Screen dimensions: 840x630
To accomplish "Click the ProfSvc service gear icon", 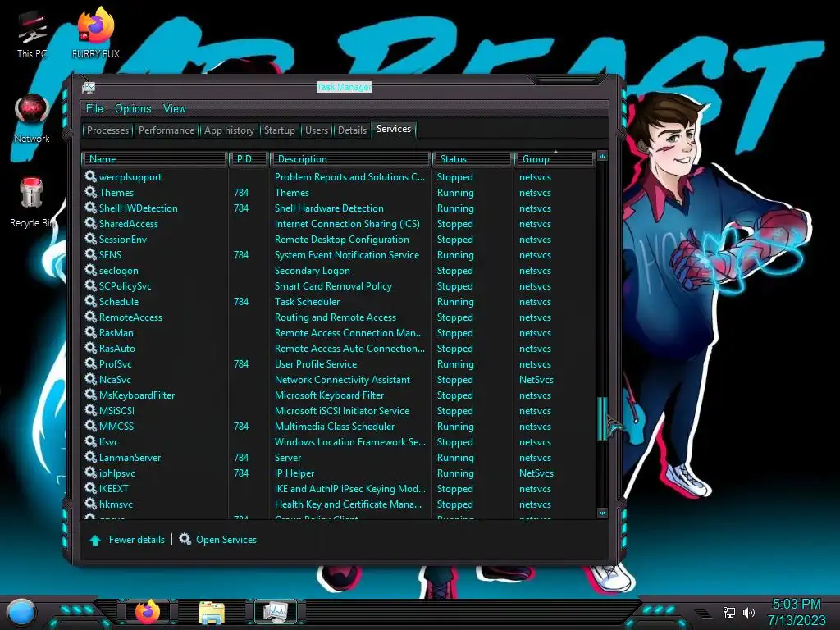I will (90, 363).
